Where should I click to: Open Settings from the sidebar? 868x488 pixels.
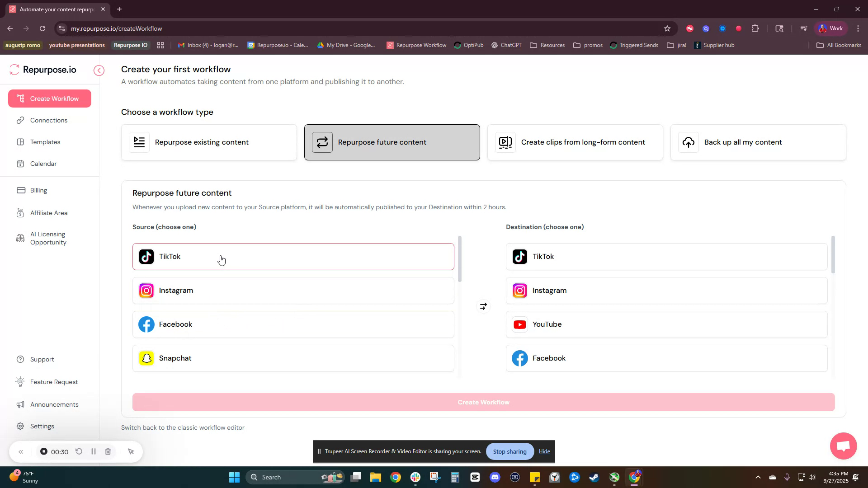[x=42, y=426]
